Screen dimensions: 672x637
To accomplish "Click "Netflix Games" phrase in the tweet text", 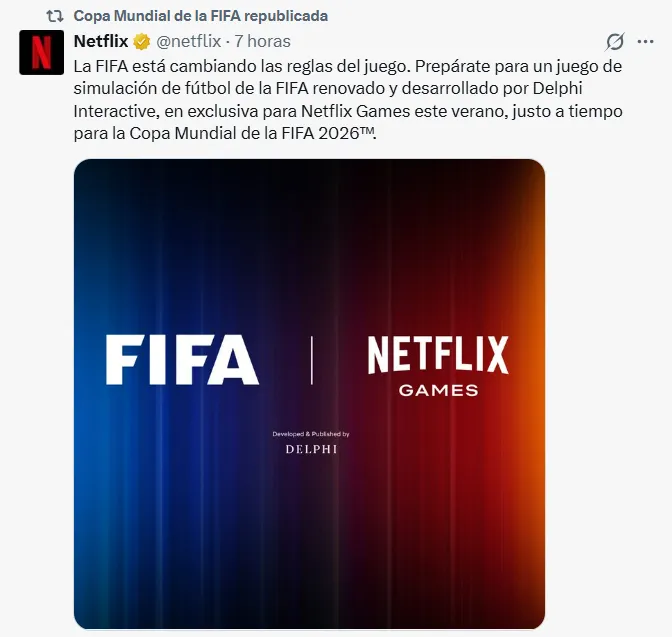I will [x=356, y=111].
